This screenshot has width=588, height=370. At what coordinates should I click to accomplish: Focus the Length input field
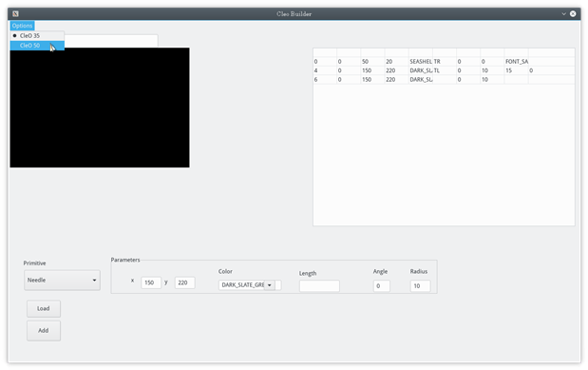[319, 286]
